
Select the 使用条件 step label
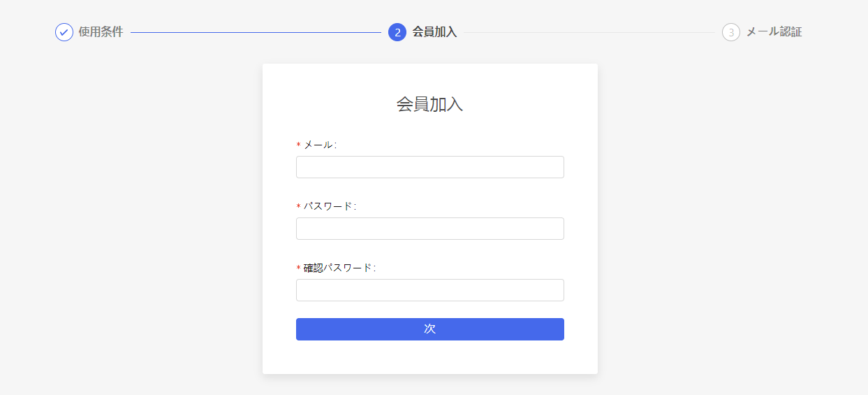101,32
